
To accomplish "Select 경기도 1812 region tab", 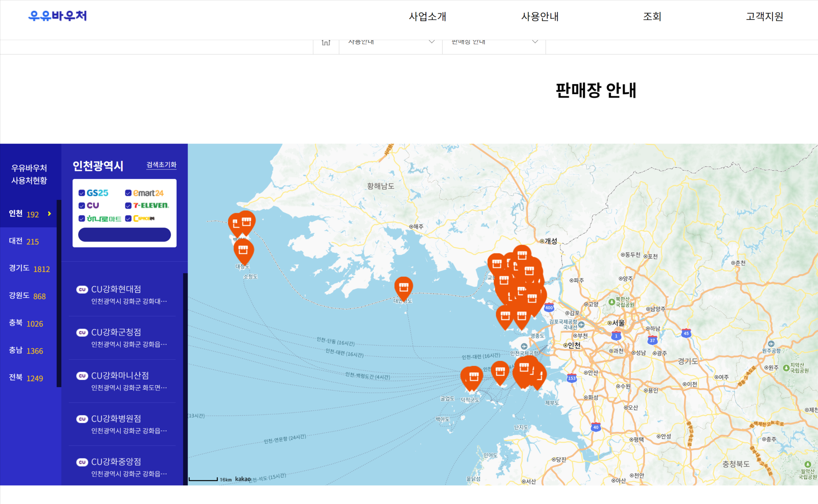I will (29, 268).
